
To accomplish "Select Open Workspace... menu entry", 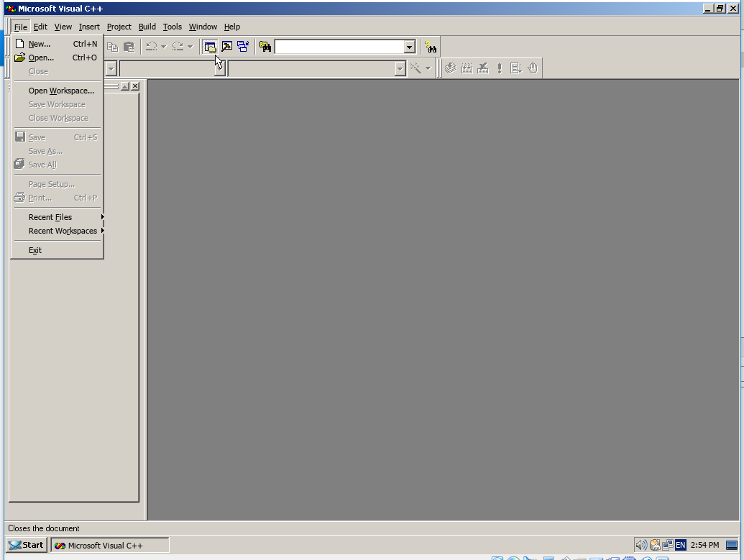I will click(x=61, y=91).
